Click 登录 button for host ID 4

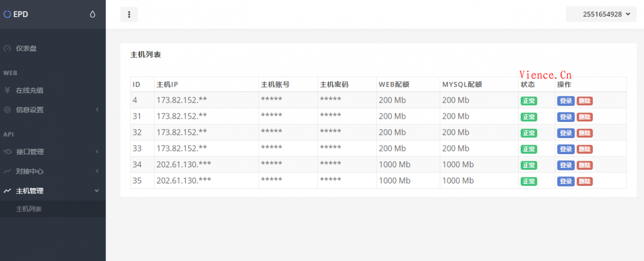(x=566, y=101)
